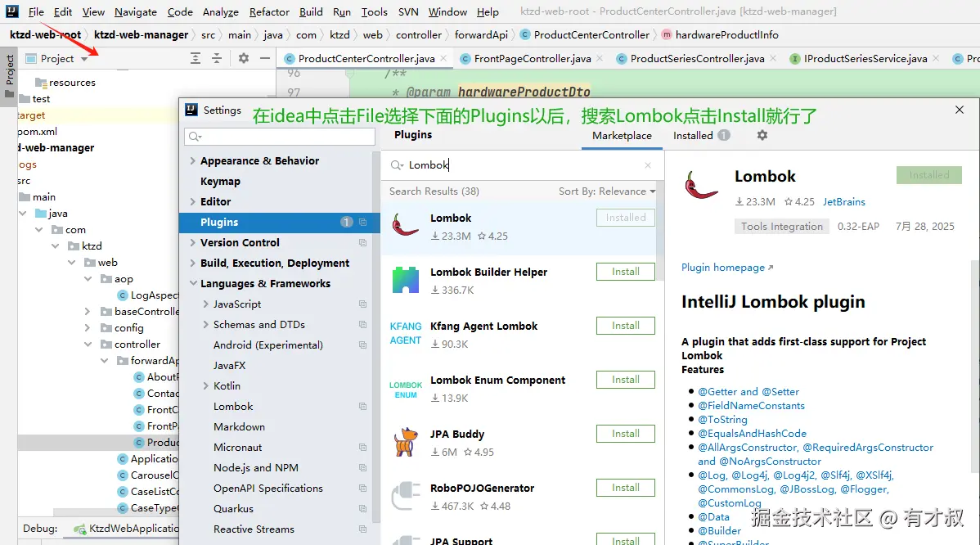This screenshot has height=545, width=980.
Task: Click the large Lombok logo in details pane
Action: pos(701,185)
